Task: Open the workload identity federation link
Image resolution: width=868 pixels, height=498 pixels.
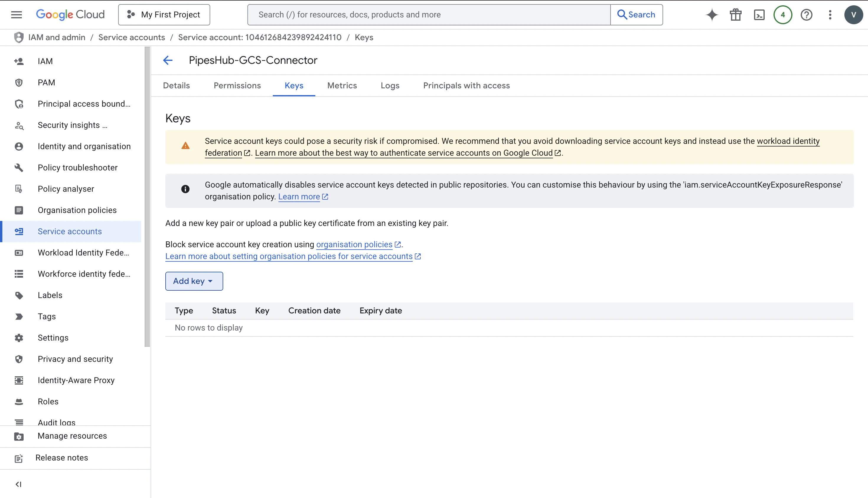Action: [x=788, y=141]
